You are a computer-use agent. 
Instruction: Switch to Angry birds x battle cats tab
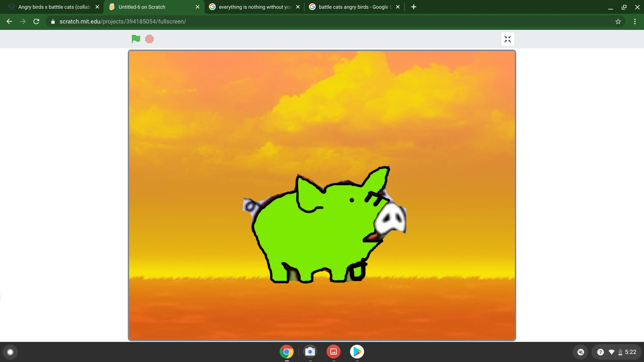pyautogui.click(x=54, y=7)
